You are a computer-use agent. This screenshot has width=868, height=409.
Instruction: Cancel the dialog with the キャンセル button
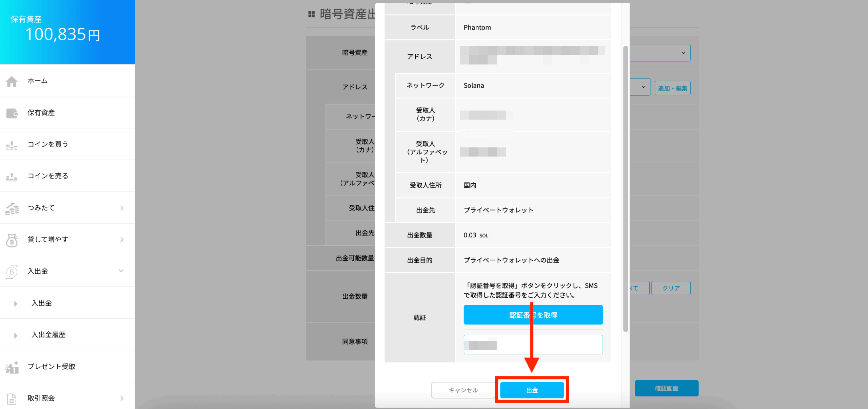tap(463, 390)
